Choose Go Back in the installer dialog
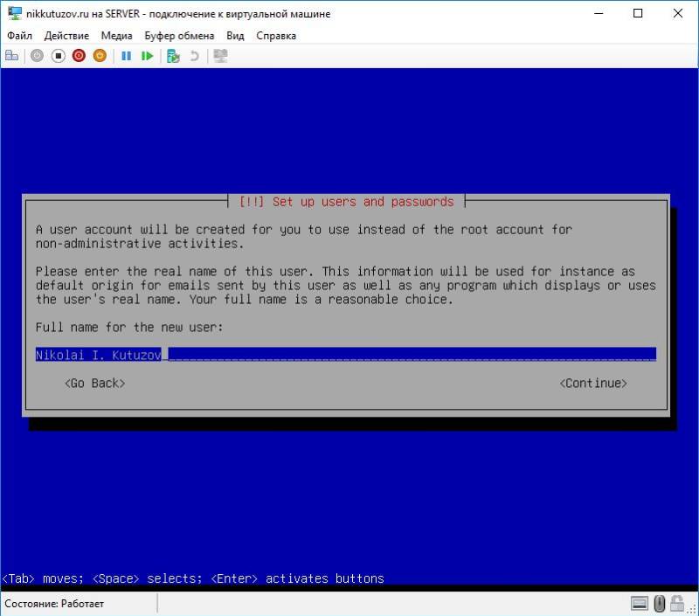The image size is (699, 616). [x=94, y=383]
